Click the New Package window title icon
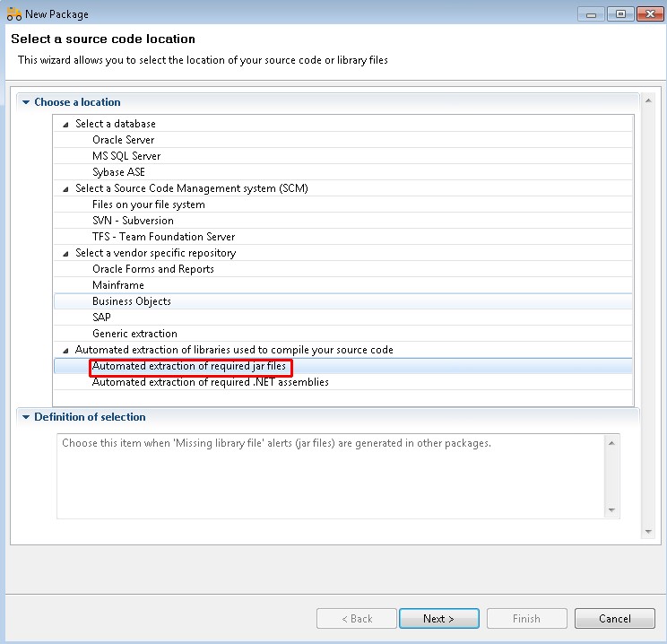Screen dimensions: 667x644 point(13,14)
